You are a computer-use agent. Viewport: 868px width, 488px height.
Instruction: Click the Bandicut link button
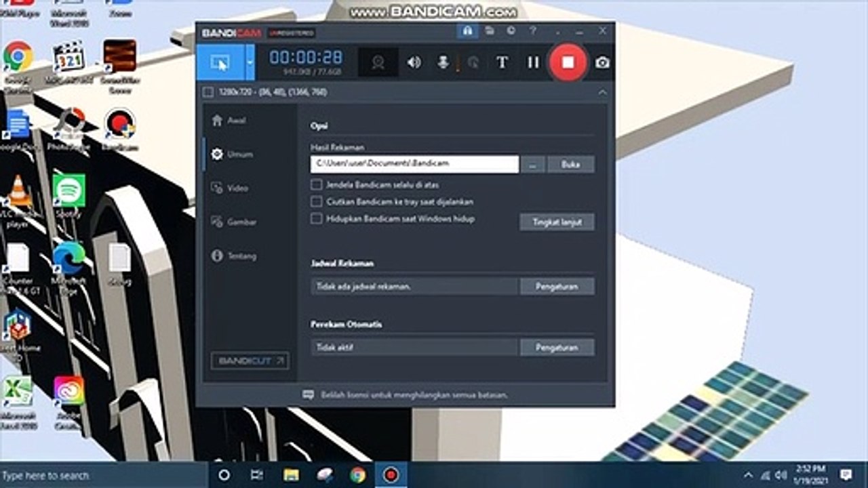(250, 361)
